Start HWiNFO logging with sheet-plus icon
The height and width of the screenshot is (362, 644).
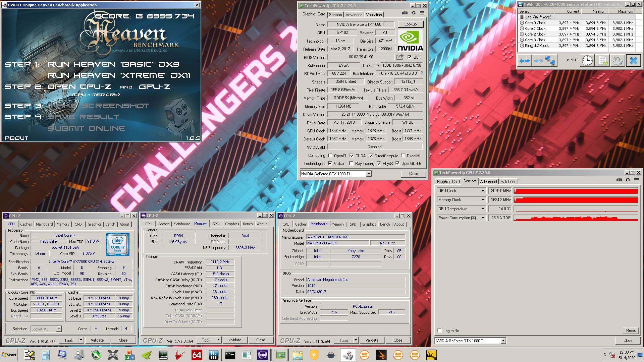(x=603, y=61)
